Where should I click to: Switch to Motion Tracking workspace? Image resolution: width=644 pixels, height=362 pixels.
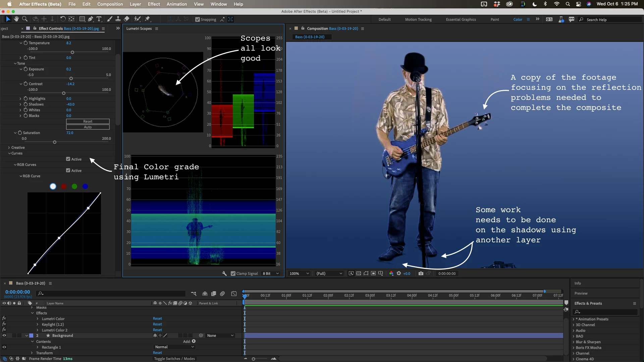click(x=418, y=19)
